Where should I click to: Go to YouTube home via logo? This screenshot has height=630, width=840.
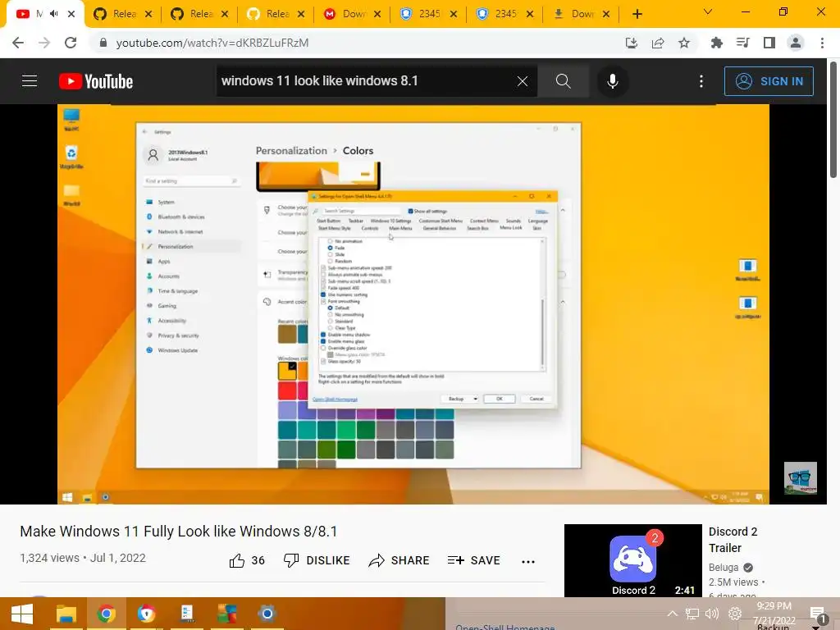[96, 81]
